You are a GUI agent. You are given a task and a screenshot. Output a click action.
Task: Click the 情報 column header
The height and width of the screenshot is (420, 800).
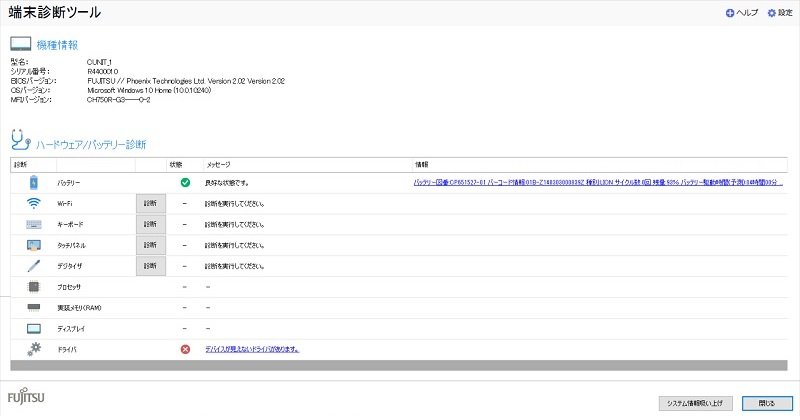(421, 165)
